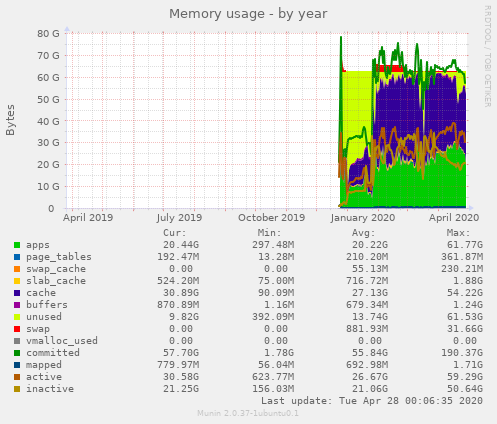
Task: Click the 'slab_cache' legend label
Action: click(56, 281)
